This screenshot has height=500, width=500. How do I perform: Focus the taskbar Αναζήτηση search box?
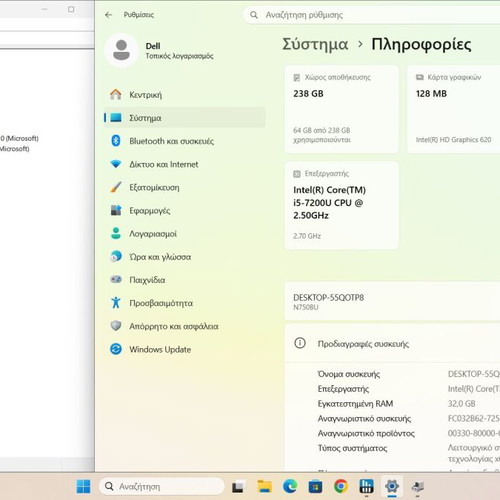pyautogui.click(x=161, y=486)
